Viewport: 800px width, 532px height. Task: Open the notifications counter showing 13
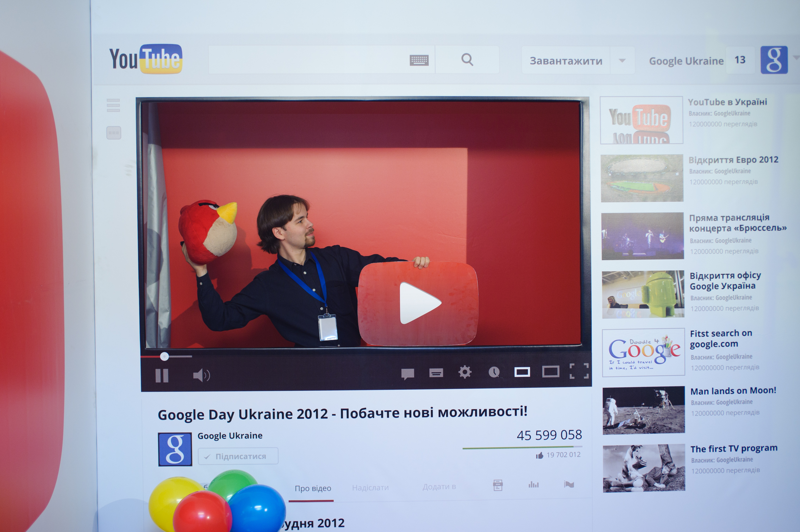pyautogui.click(x=740, y=60)
